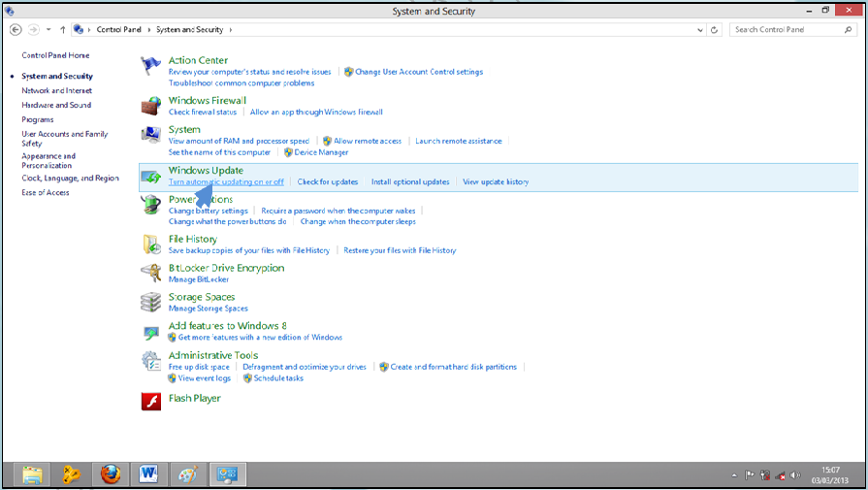Screen dimensions: 868x490
Task: Click Change battery settings
Action: tap(209, 211)
